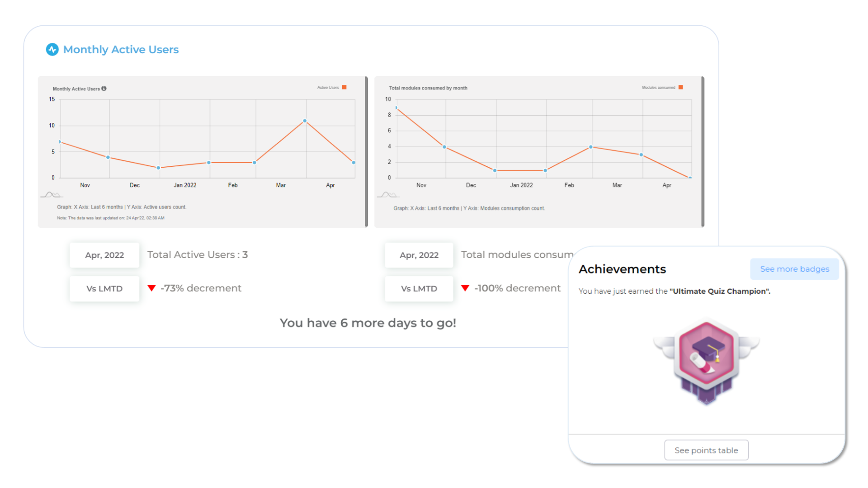868x488 pixels.
Task: Click the March peak point on active users chart
Action: click(x=305, y=121)
